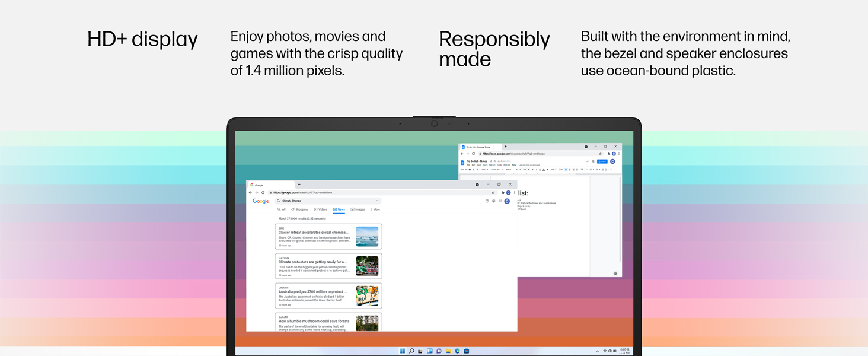Open the zoom level dropdown in Docs
This screenshot has height=356, width=868.
pos(484,169)
